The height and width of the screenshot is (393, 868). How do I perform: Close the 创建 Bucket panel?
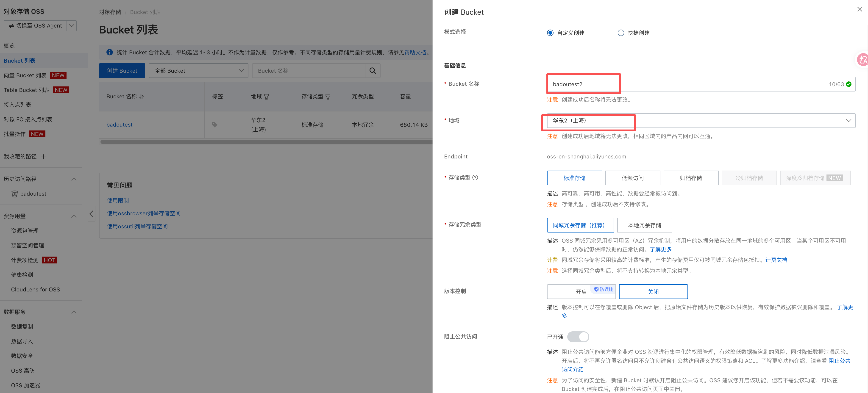[x=860, y=9]
